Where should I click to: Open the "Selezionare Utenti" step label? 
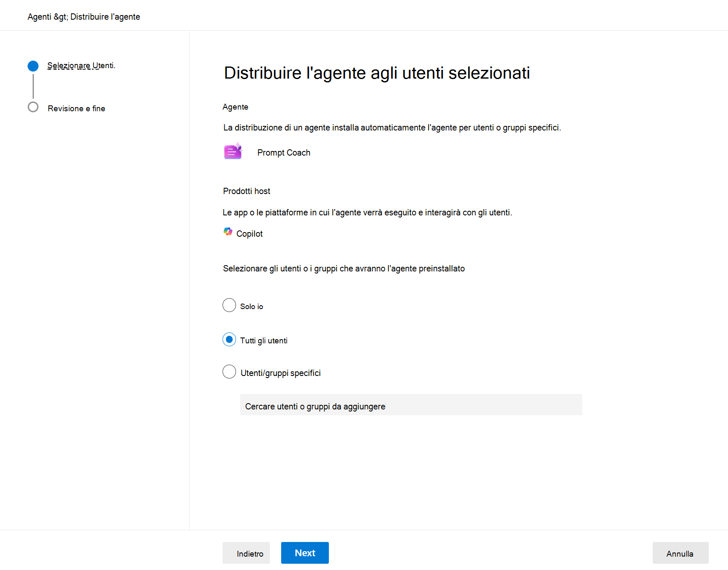coord(81,66)
